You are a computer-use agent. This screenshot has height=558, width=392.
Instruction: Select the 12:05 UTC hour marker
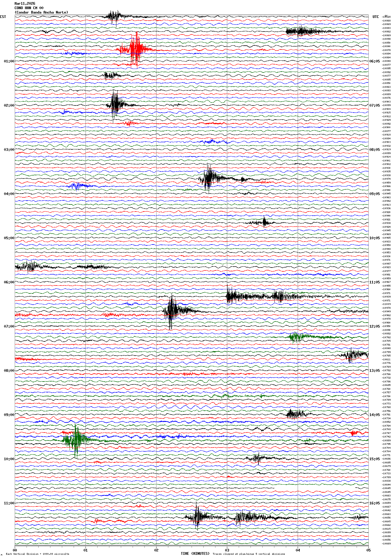pos(374,326)
